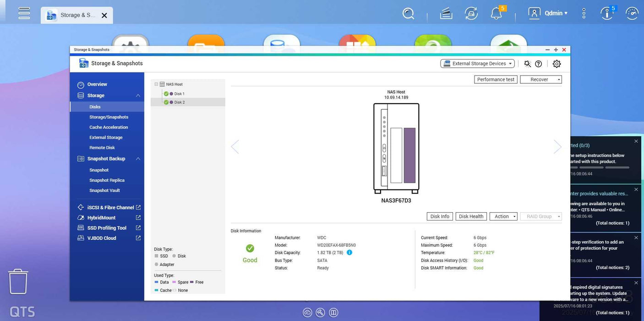Open the info icon with badge 5
The height and width of the screenshot is (321, 644).
click(x=607, y=13)
